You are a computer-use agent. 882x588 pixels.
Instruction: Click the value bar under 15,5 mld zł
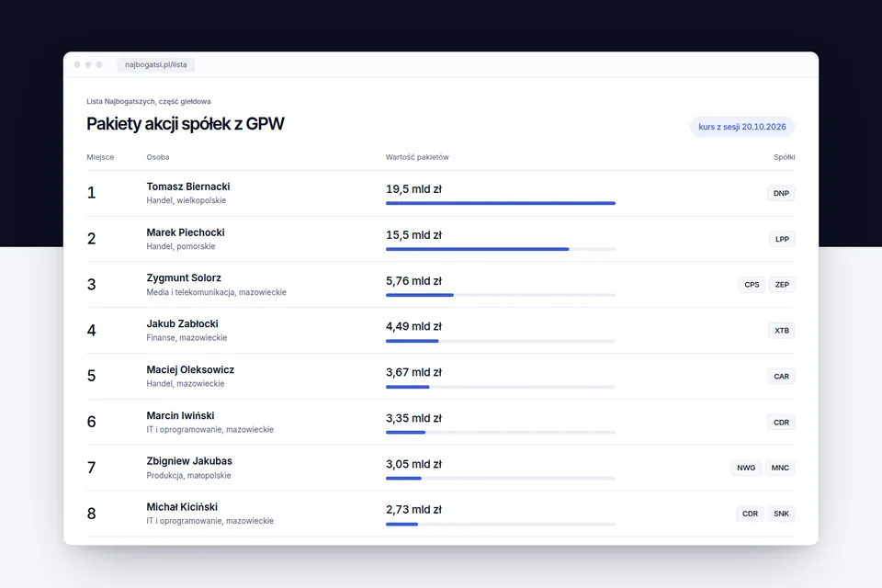(x=501, y=249)
